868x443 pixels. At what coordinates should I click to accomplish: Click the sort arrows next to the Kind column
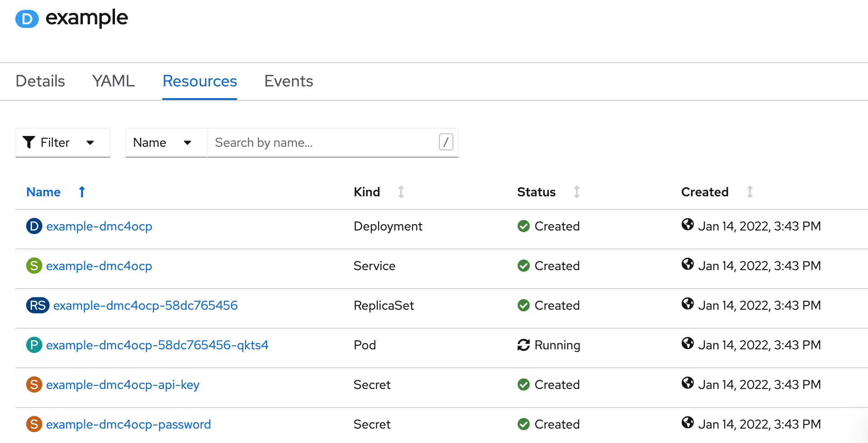pos(401,192)
